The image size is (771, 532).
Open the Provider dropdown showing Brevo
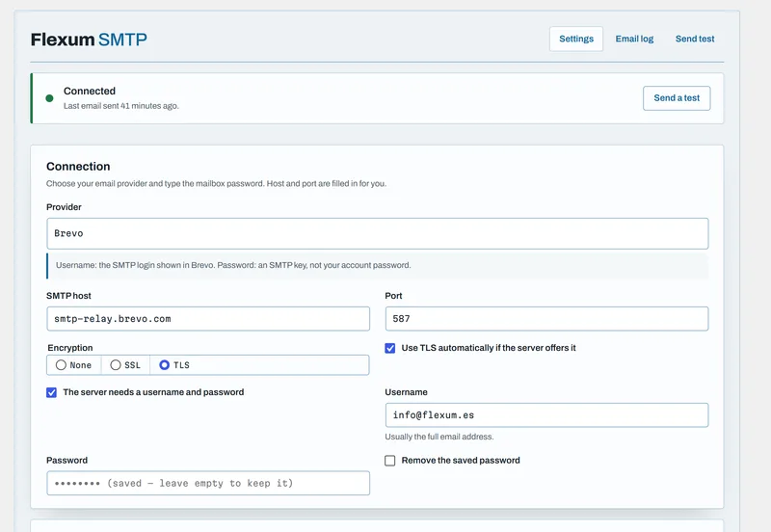coord(378,233)
